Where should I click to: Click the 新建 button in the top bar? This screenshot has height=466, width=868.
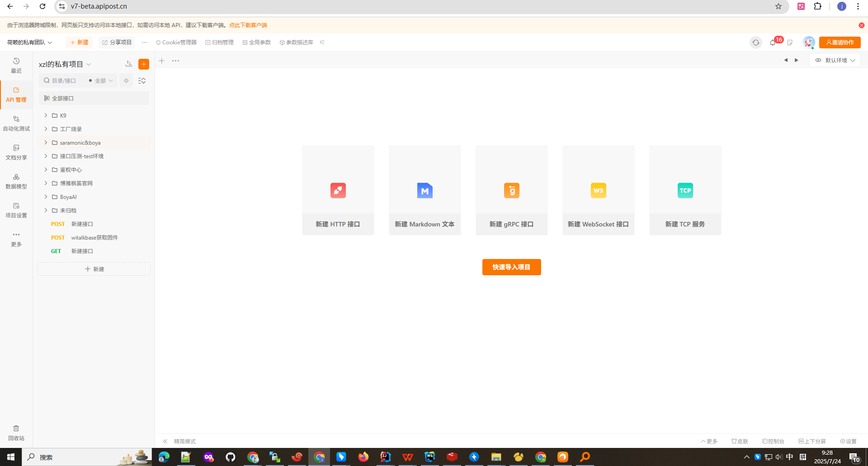pyautogui.click(x=80, y=42)
